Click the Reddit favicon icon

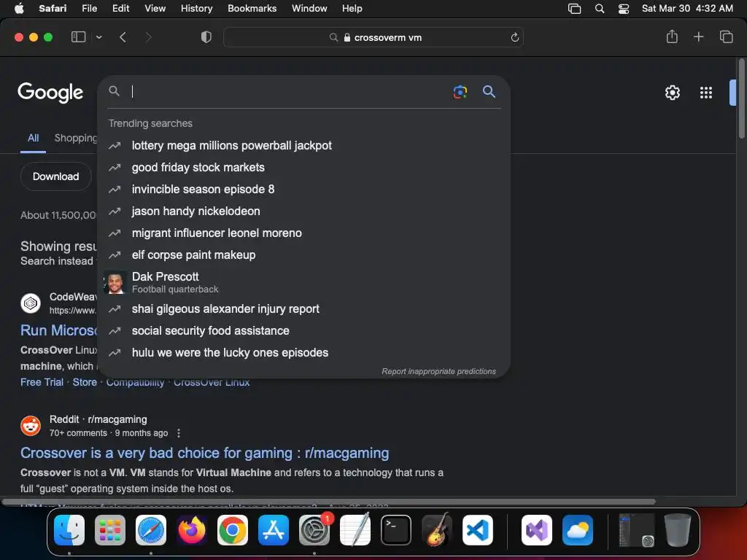pyautogui.click(x=31, y=426)
